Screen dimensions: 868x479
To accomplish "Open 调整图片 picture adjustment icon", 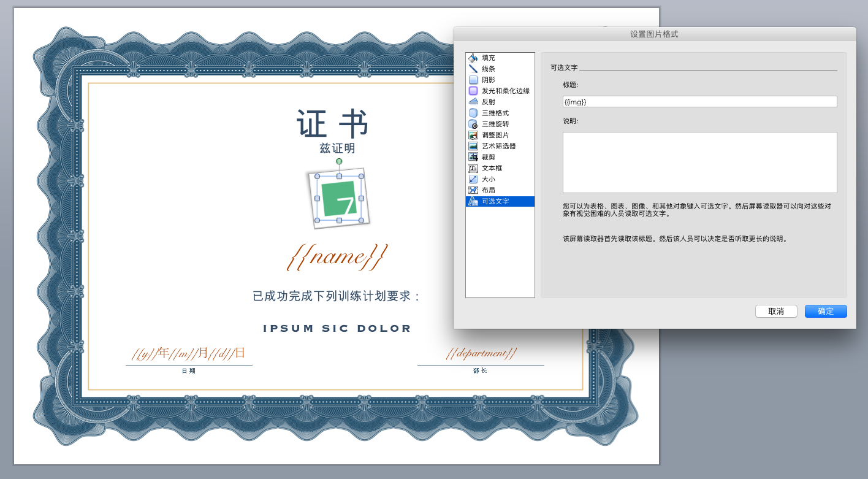I will (x=473, y=135).
